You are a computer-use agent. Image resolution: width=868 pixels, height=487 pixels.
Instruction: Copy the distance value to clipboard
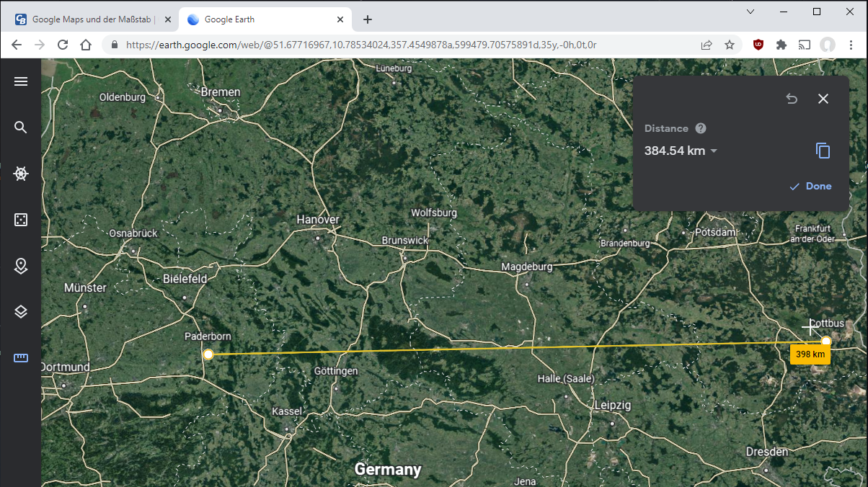click(x=823, y=151)
